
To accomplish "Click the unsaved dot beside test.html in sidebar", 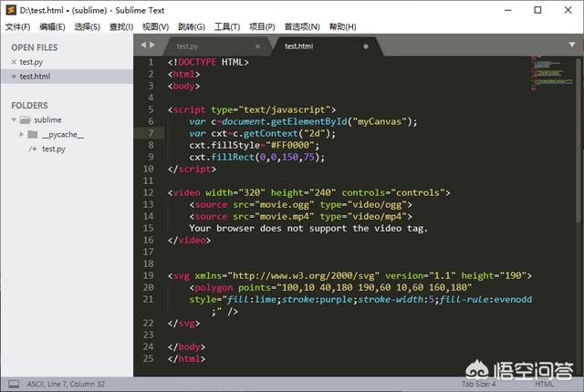I will tap(14, 77).
